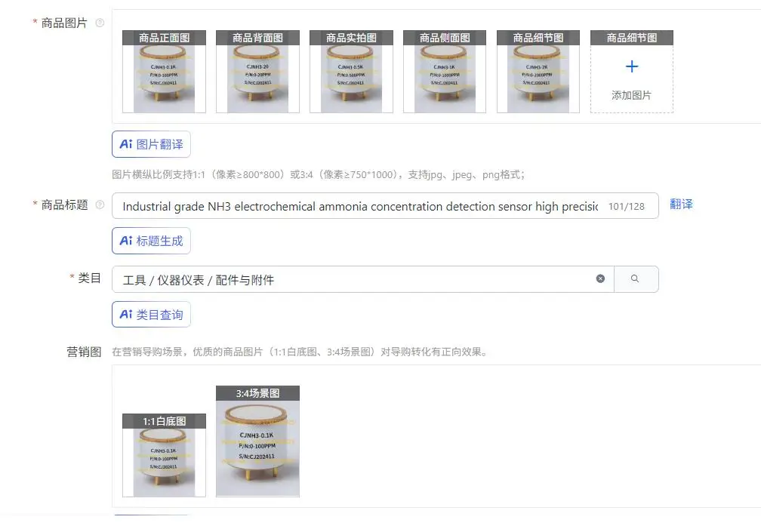
Task: Click the 101/128 character counter
Action: [627, 207]
